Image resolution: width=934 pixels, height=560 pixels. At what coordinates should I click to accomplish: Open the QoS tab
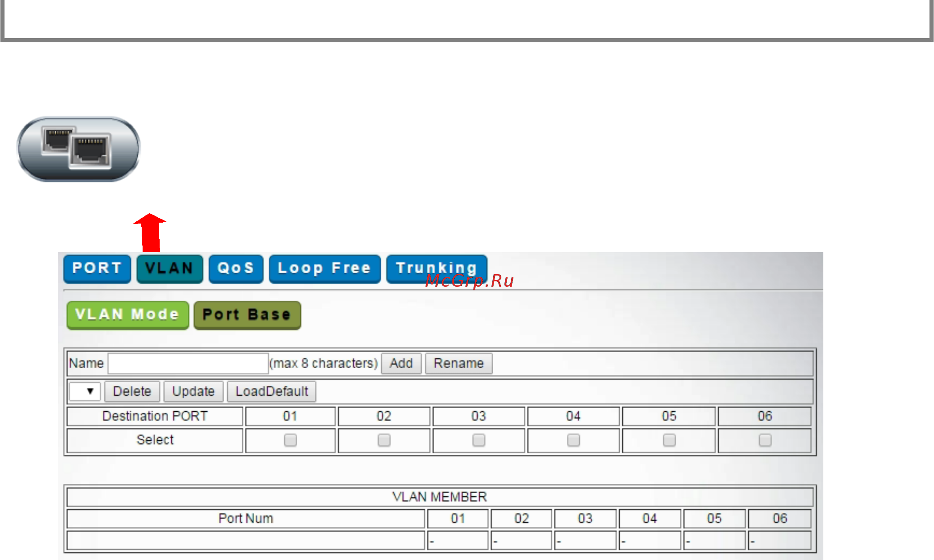[236, 268]
